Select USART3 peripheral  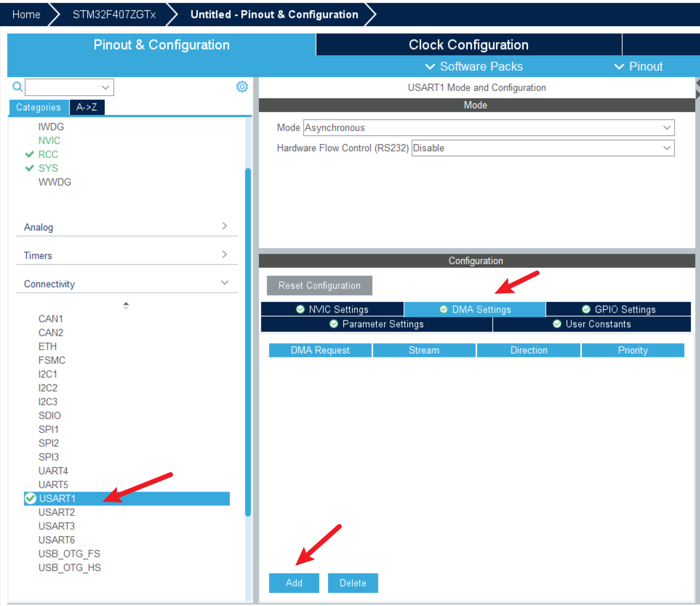coord(57,526)
